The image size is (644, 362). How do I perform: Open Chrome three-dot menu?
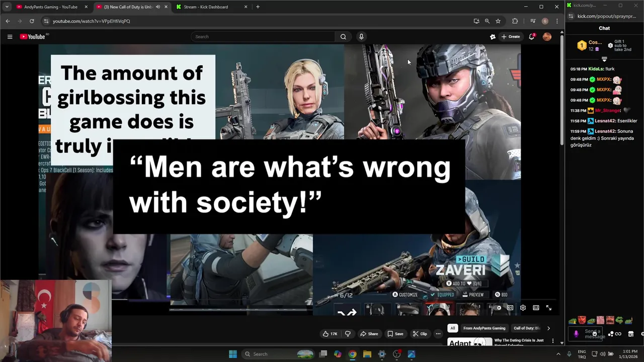point(557,21)
